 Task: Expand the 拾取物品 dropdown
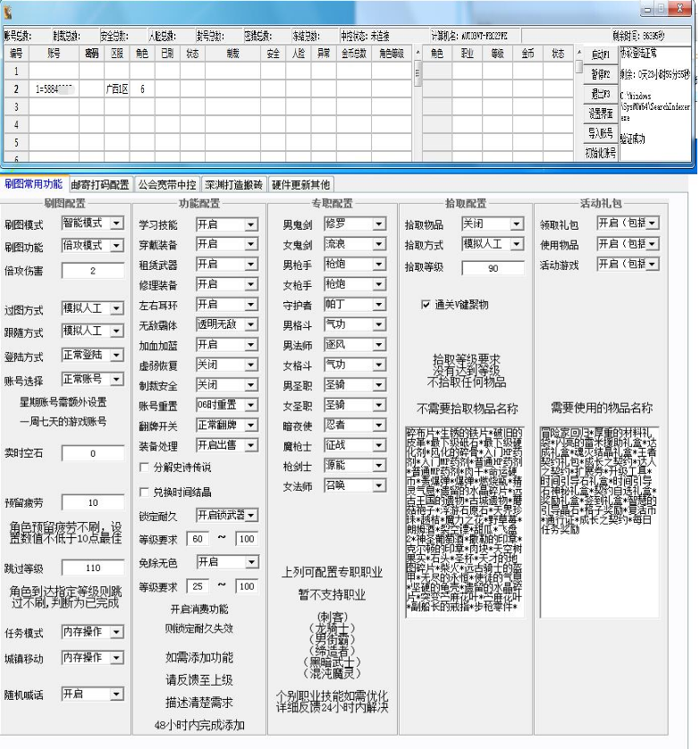pyautogui.click(x=493, y=223)
